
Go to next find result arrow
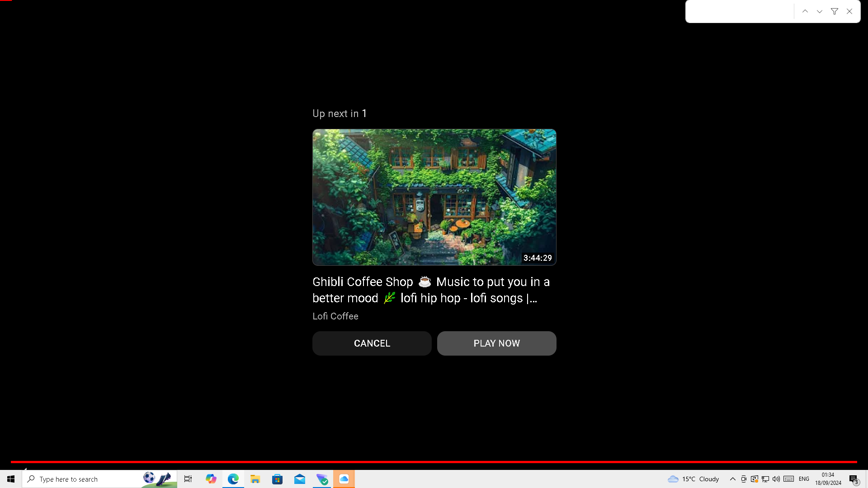pos(820,12)
